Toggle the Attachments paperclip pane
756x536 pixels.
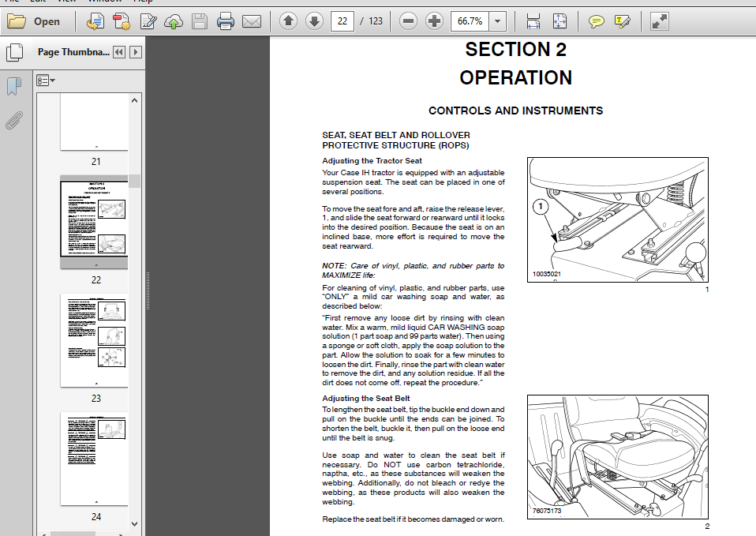[14, 121]
